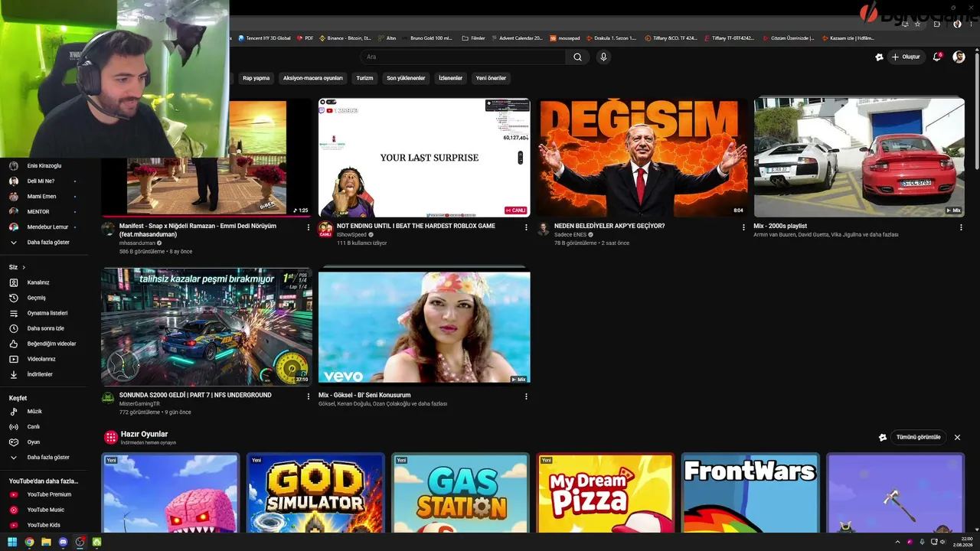The width and height of the screenshot is (980, 551).
Task: Open the DEĞİŞİM video thumbnail
Action: (x=642, y=158)
